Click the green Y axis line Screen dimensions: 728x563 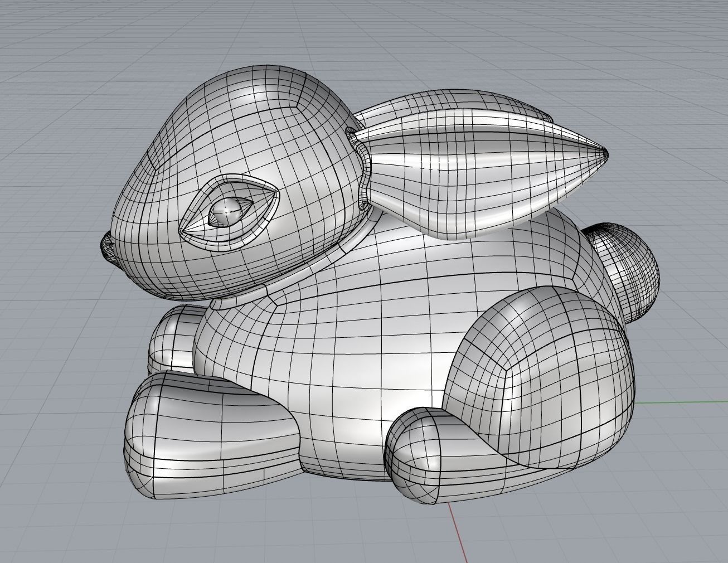681,401
